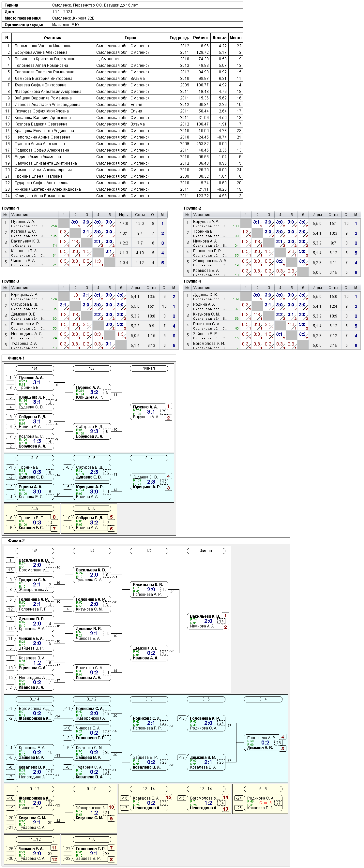Click the Город column header
This screenshot has width=364, height=868.
pos(130,38)
